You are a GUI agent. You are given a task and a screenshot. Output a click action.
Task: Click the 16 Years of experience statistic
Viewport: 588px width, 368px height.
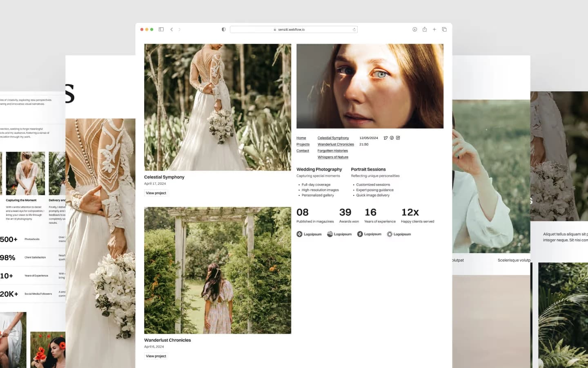click(x=380, y=216)
